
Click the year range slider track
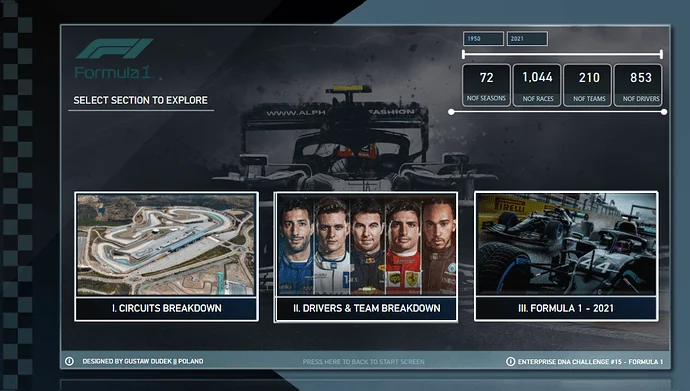point(562,55)
